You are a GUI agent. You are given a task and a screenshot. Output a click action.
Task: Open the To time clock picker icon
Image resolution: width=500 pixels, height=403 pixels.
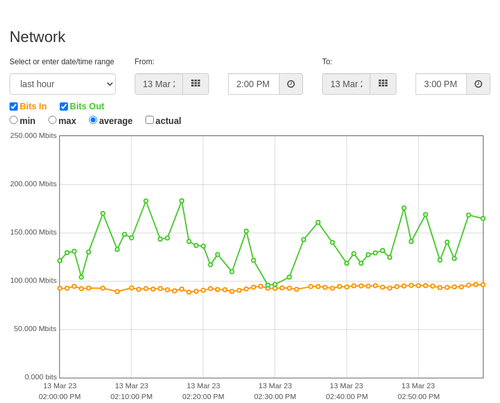(478, 84)
